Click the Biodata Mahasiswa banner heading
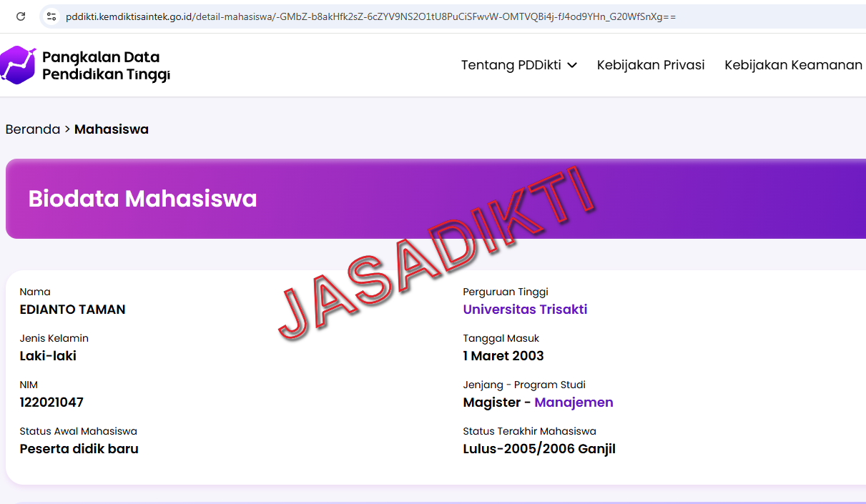This screenshot has height=504, width=866. pyautogui.click(x=142, y=199)
